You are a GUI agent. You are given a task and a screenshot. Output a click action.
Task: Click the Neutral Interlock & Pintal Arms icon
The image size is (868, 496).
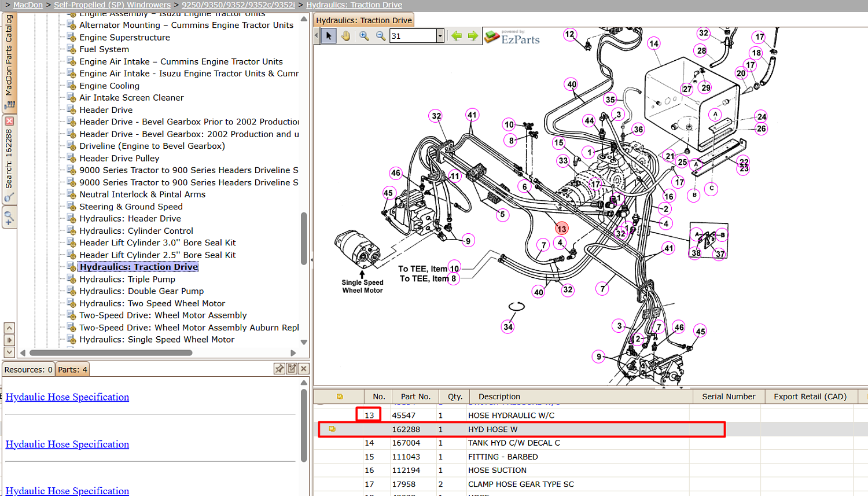tap(72, 194)
